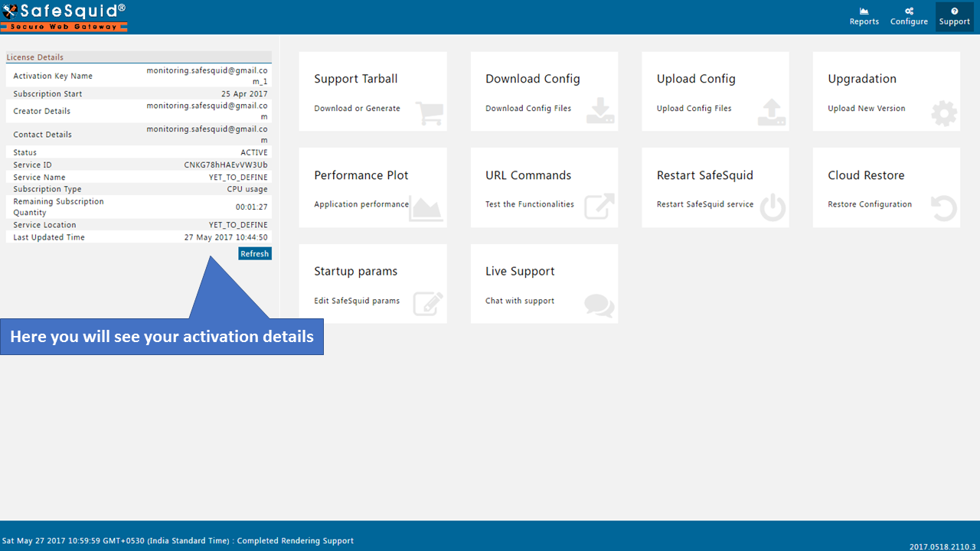The height and width of the screenshot is (551, 980).
Task: Refresh the license details
Action: point(255,253)
